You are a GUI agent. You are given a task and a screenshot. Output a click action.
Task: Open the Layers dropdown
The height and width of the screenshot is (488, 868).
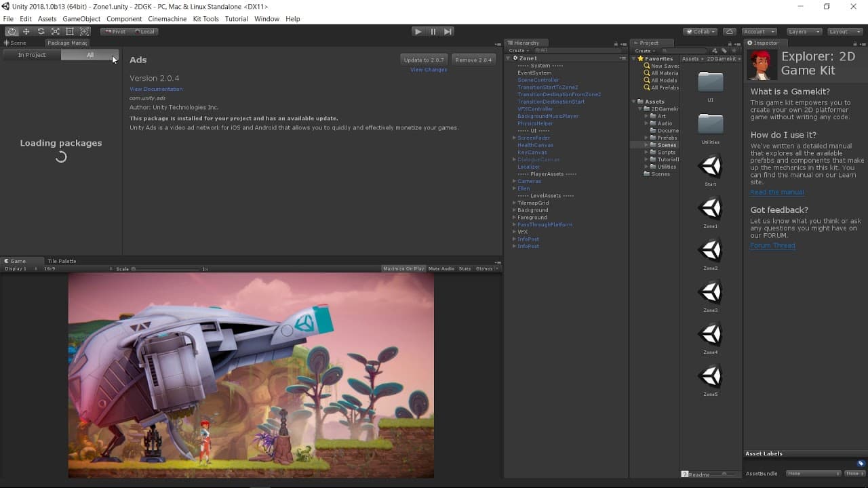pyautogui.click(x=804, y=31)
